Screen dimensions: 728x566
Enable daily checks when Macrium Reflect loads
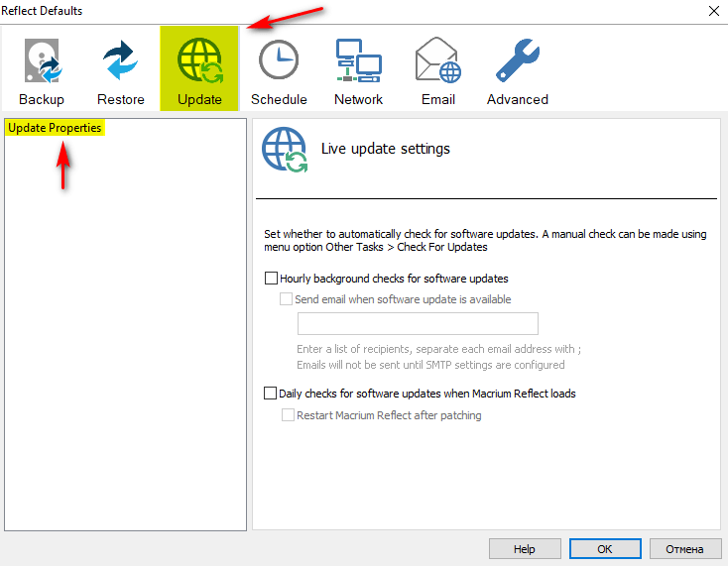coord(270,393)
